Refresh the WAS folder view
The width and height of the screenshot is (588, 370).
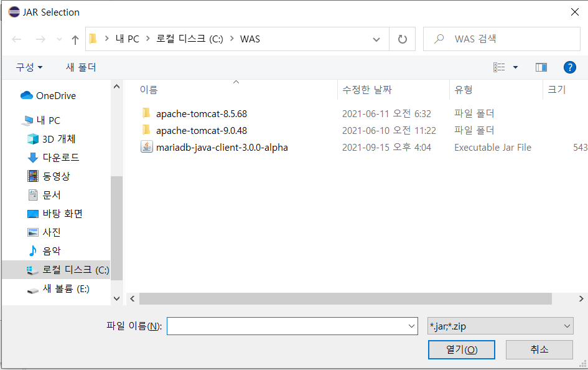[403, 39]
